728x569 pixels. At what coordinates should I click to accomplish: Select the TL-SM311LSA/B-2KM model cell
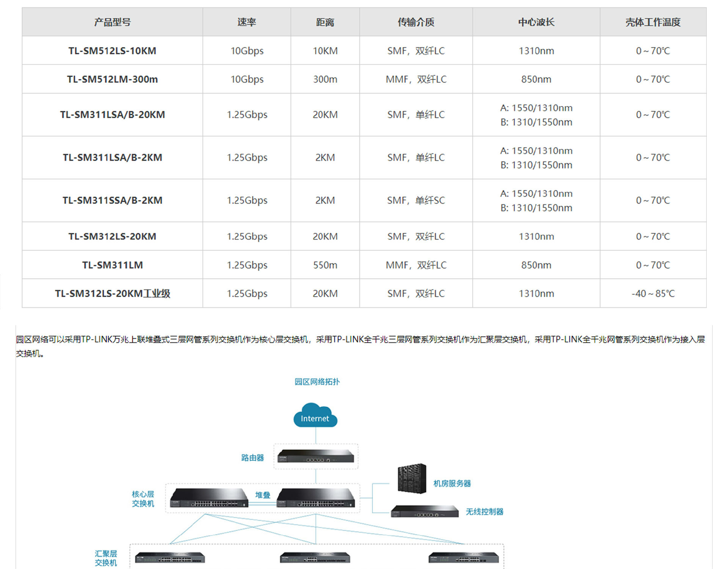click(x=112, y=157)
